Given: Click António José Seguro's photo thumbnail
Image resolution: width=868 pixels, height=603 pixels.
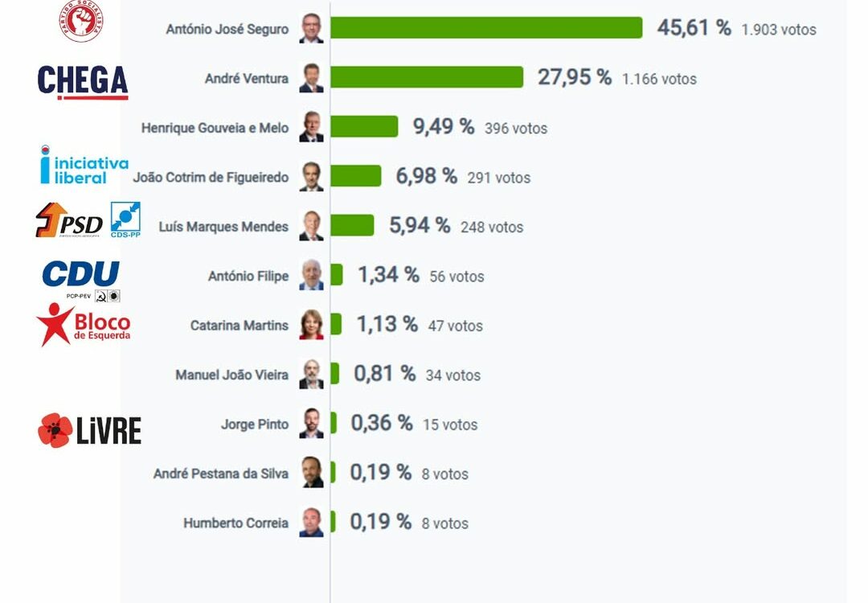Looking at the screenshot, I should coord(311,29).
